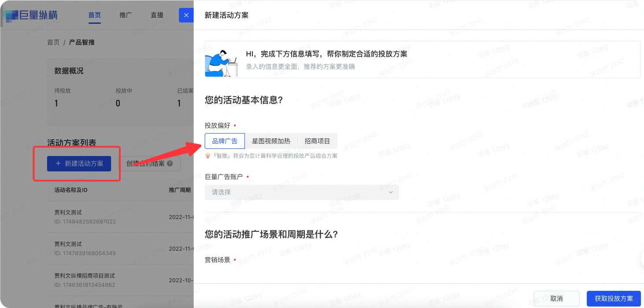Click the 推广周期 column header
644x308 pixels.
pyautogui.click(x=180, y=190)
